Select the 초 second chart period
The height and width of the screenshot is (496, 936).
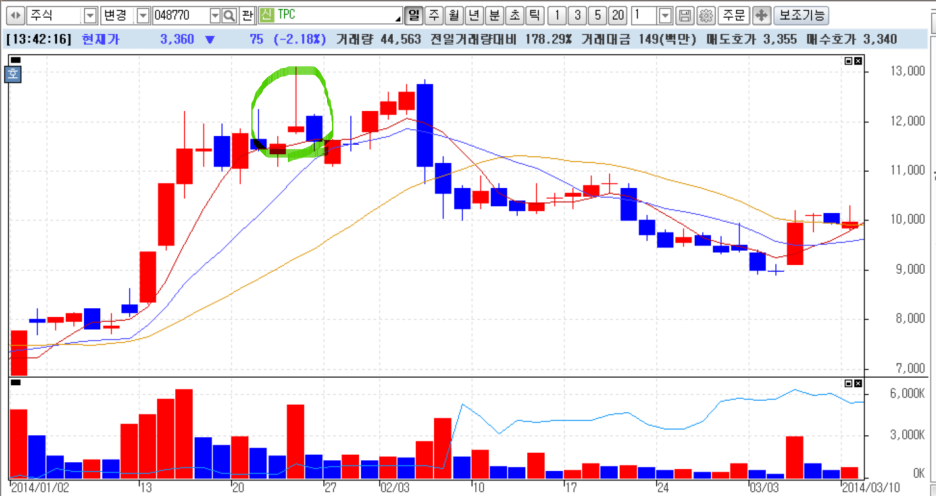point(515,16)
